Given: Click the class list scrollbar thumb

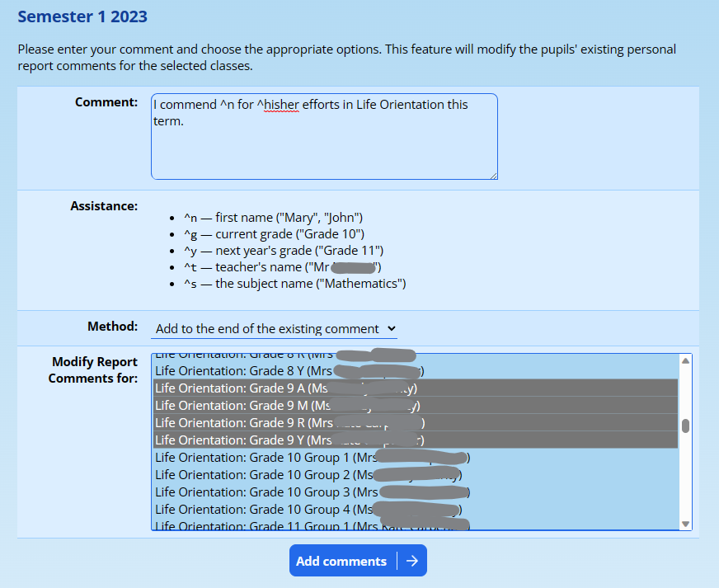Looking at the screenshot, I should pyautogui.click(x=685, y=426).
